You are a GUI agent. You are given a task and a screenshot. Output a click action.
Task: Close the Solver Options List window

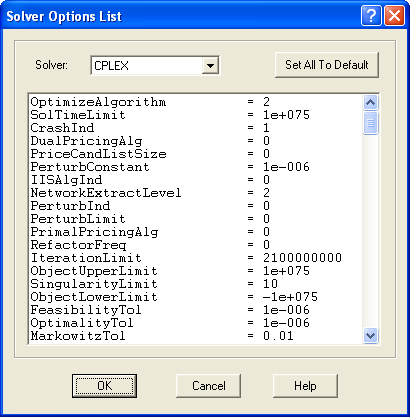[x=394, y=16]
